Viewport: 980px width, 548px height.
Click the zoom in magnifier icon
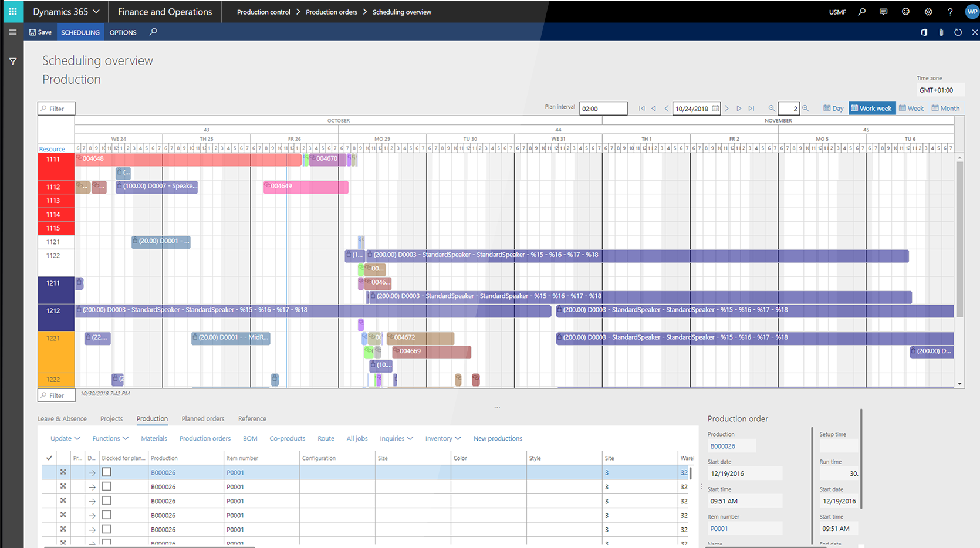(806, 108)
